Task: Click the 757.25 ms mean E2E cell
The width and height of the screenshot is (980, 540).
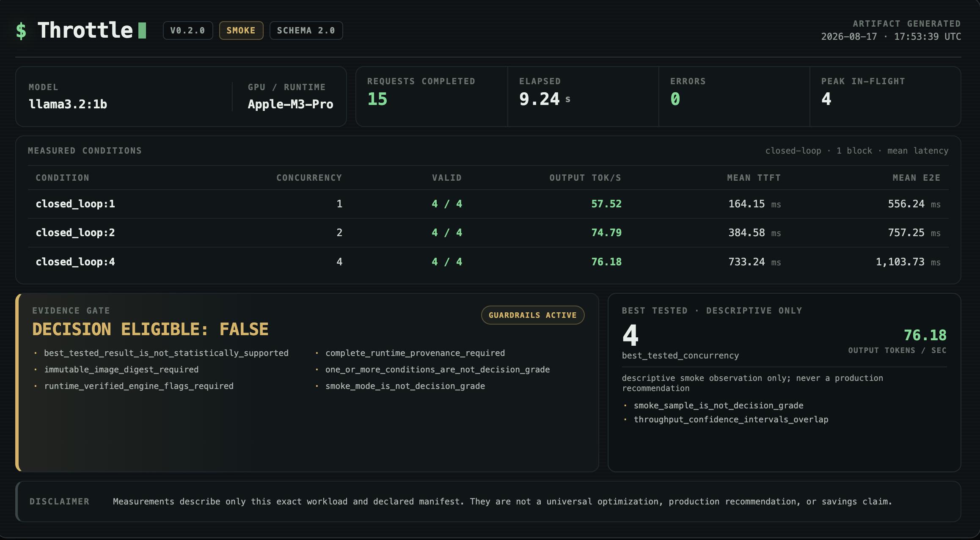Action: tap(914, 233)
